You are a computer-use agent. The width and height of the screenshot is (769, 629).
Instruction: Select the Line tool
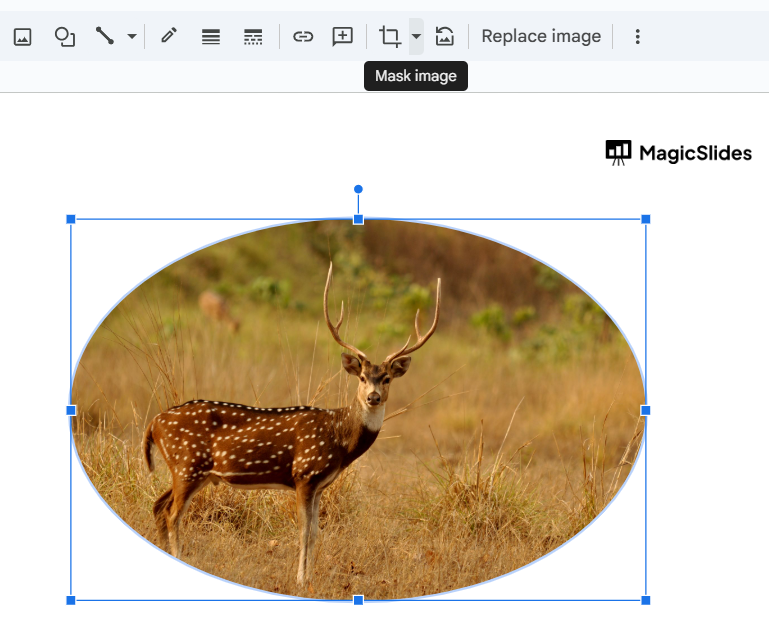pos(104,37)
